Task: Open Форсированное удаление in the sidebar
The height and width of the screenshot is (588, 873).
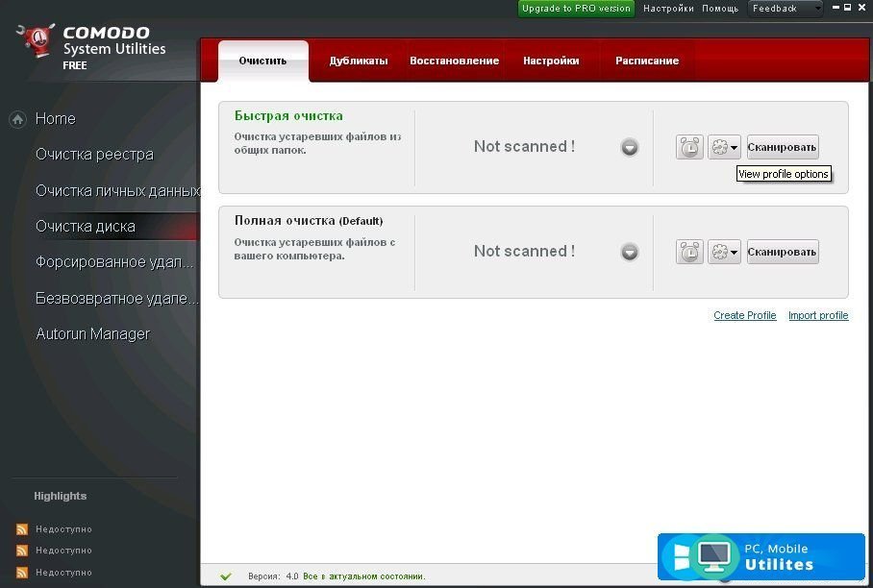Action: [x=114, y=262]
